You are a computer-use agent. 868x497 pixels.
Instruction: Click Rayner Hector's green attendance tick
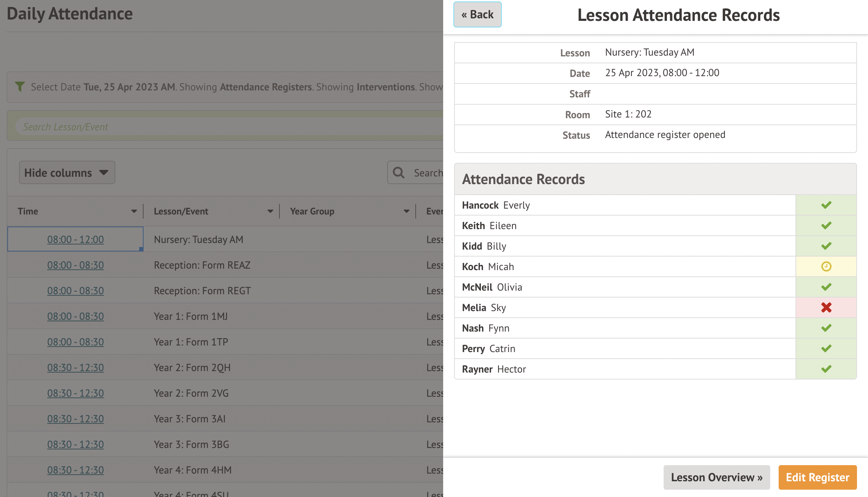[x=826, y=369]
